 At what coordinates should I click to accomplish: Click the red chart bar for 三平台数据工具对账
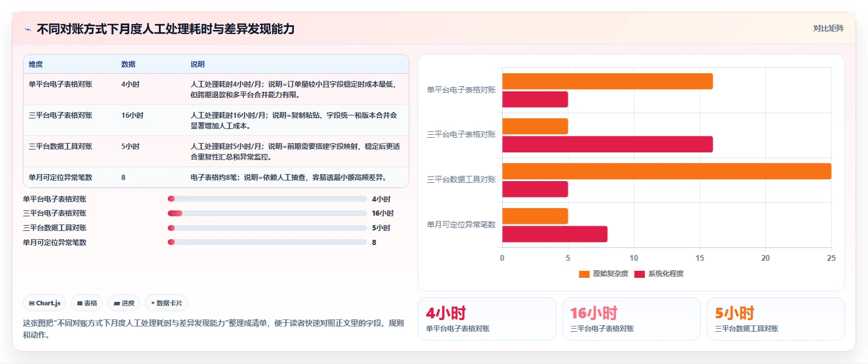pyautogui.click(x=535, y=189)
